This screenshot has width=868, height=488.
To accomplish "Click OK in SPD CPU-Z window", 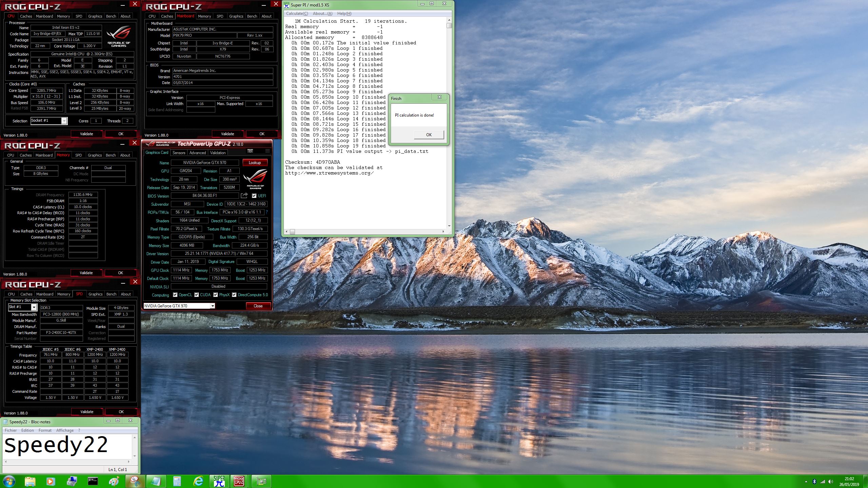I will coord(121,412).
